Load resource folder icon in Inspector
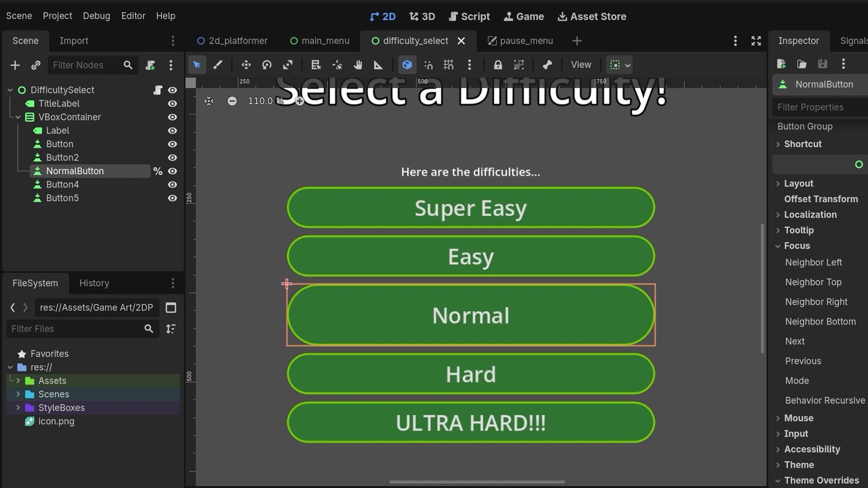Viewport: 868px width, 488px height. pos(802,64)
